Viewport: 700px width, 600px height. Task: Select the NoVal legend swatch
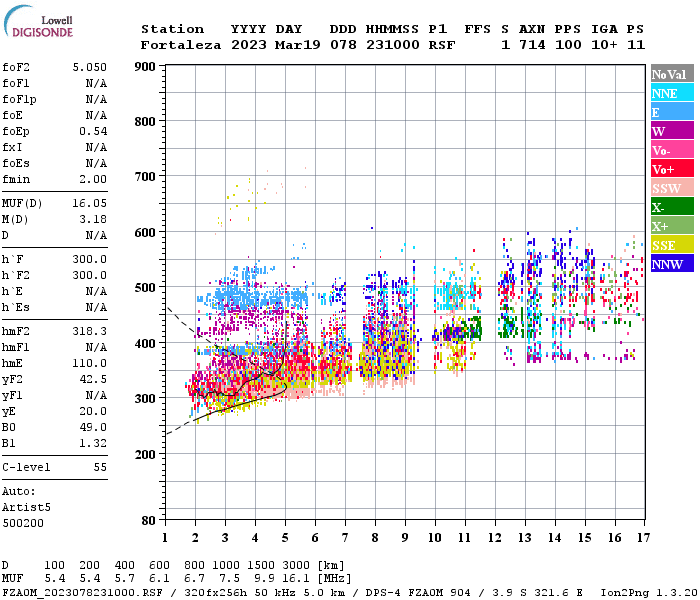click(672, 74)
